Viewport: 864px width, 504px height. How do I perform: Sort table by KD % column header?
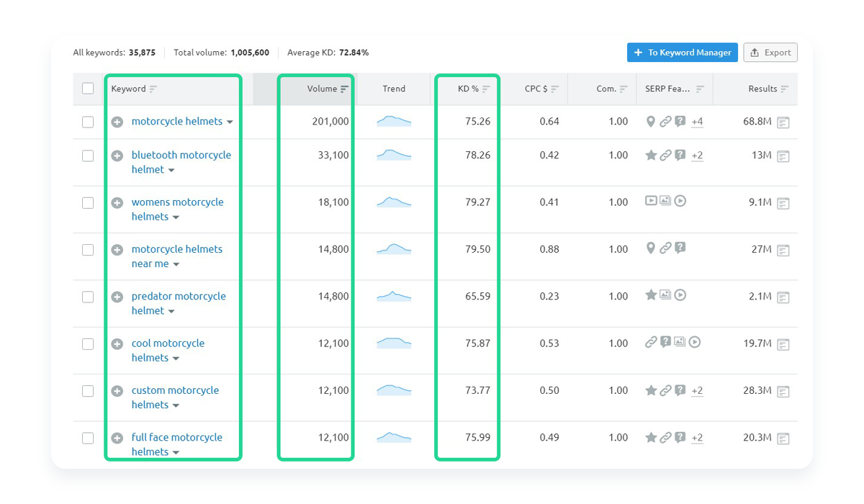pyautogui.click(x=474, y=89)
